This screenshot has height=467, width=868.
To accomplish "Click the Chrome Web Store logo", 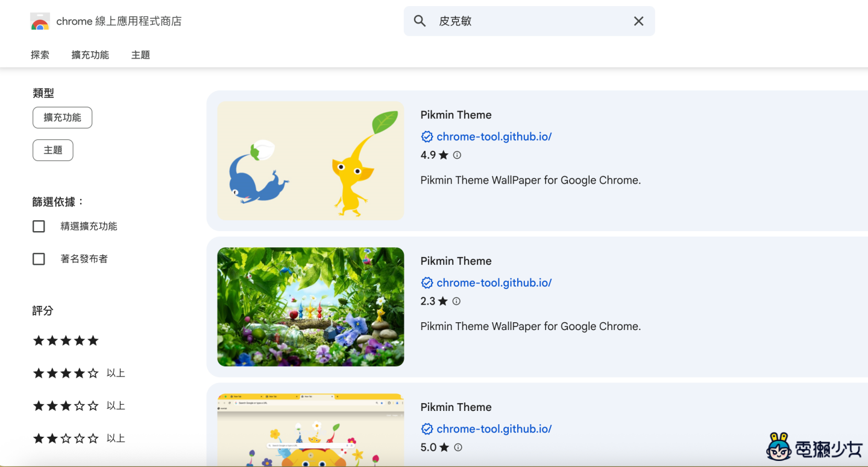I will pyautogui.click(x=40, y=22).
